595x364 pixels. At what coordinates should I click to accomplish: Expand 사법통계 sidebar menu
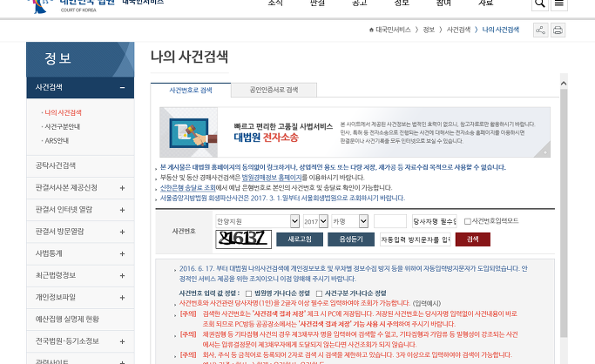point(122,254)
